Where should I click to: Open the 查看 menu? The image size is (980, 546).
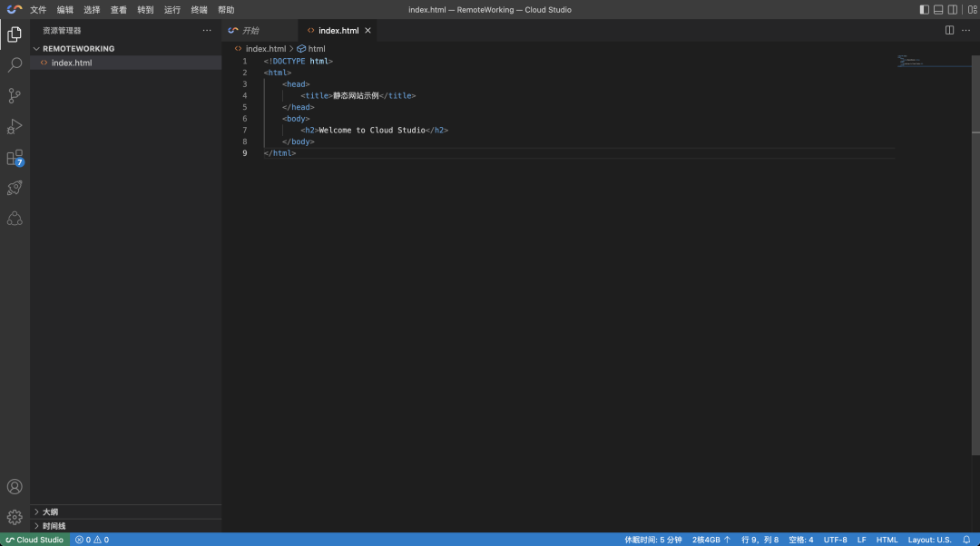(x=119, y=10)
